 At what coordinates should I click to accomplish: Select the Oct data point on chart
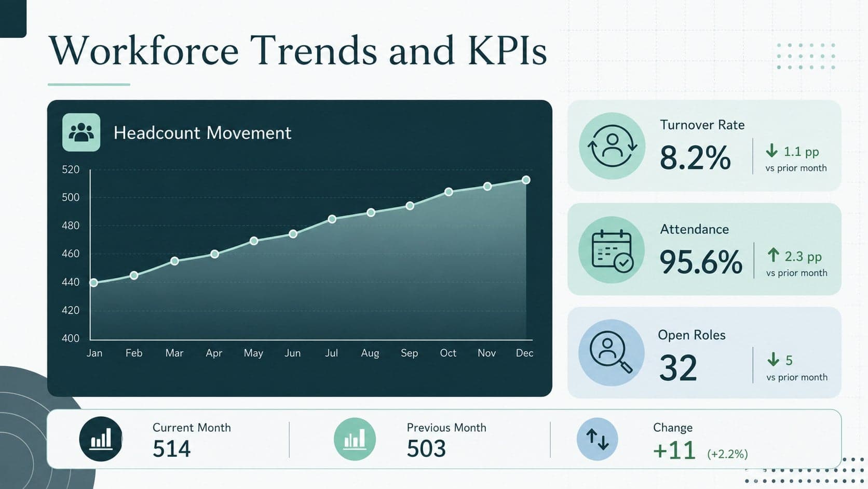point(449,192)
